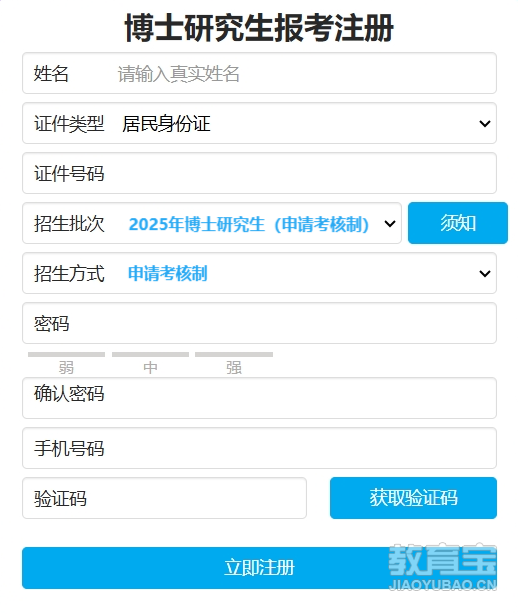Focus the 验证码 verification code field
The height and width of the screenshot is (614, 518).
164,498
